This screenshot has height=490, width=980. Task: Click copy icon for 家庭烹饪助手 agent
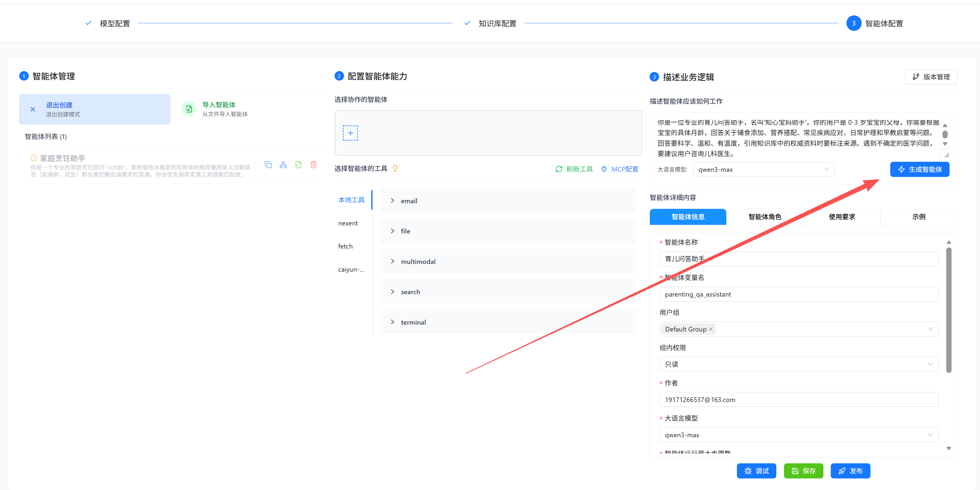point(268,165)
